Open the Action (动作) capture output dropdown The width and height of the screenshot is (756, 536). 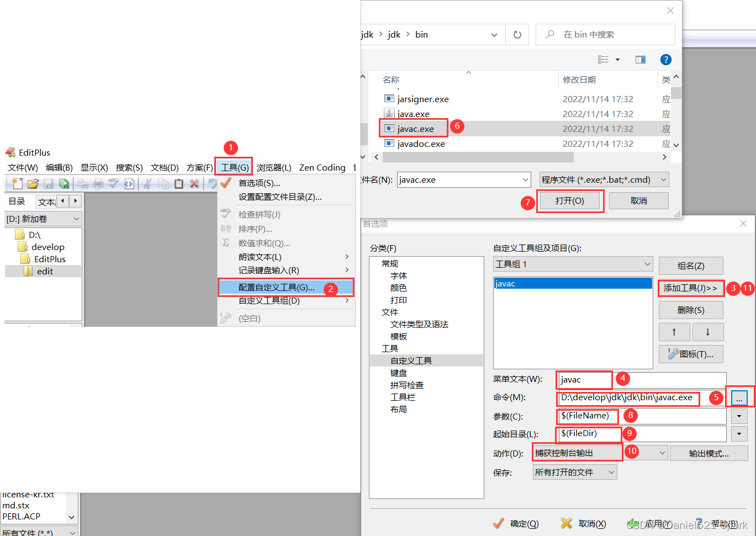click(x=600, y=453)
